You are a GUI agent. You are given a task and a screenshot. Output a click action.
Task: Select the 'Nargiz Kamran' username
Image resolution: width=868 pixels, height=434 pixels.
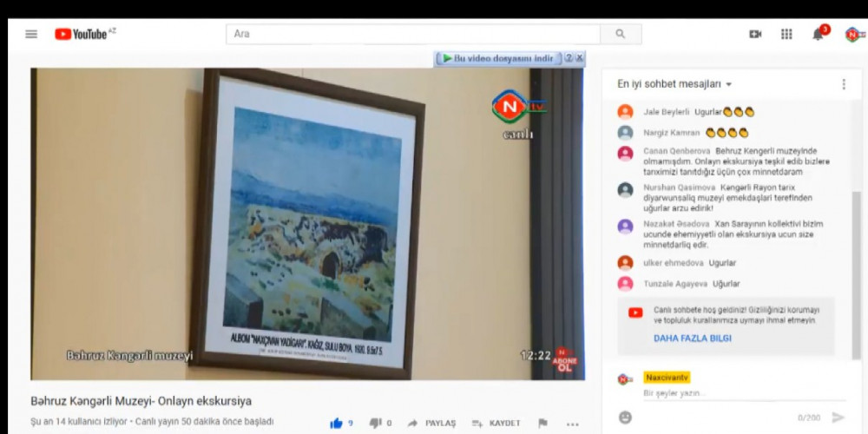[x=672, y=133]
